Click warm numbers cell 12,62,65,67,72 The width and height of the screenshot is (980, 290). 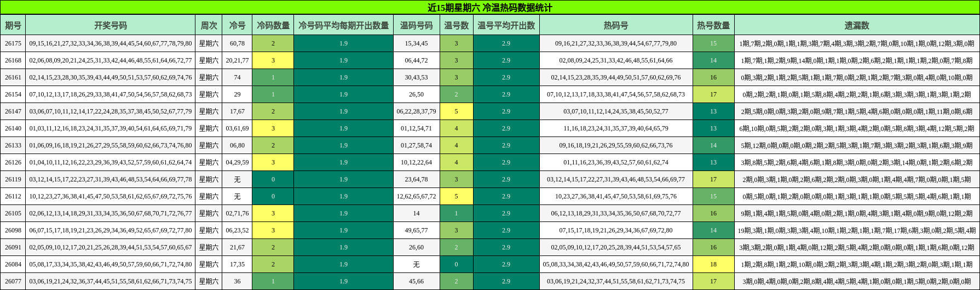416,196
